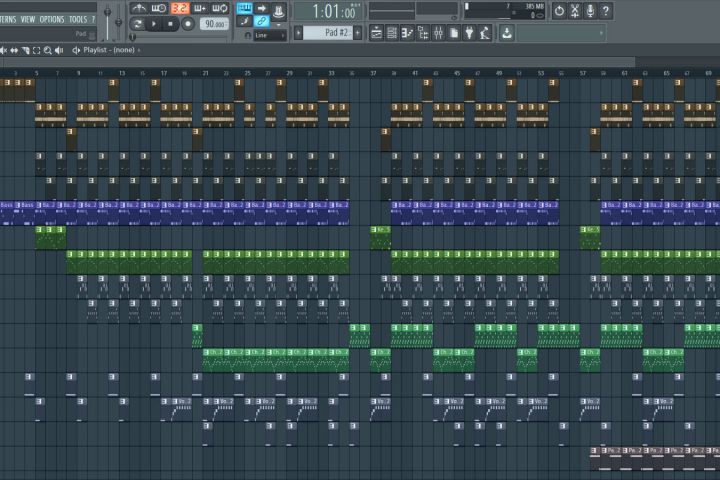Select the playlist slip tool

14,50
